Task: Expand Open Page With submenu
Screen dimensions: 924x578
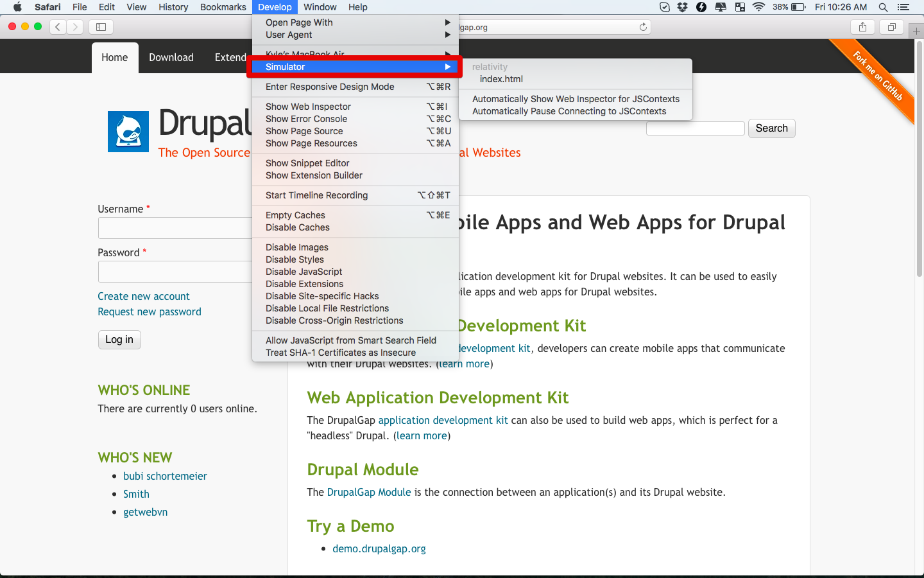Action: point(355,22)
